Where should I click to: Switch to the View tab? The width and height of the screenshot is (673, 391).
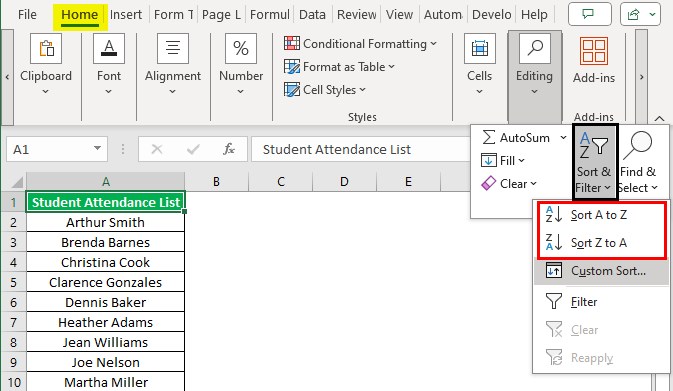[x=399, y=15]
